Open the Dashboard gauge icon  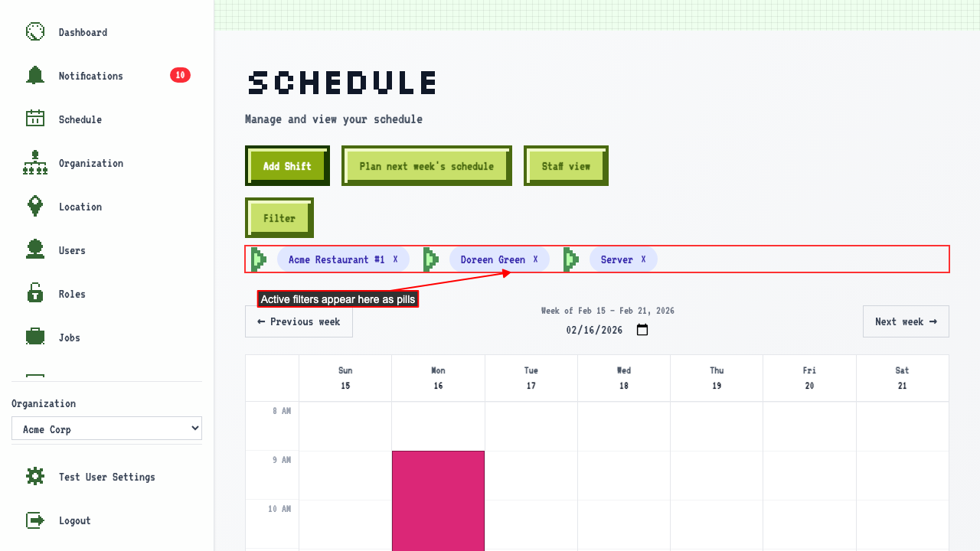tap(35, 32)
